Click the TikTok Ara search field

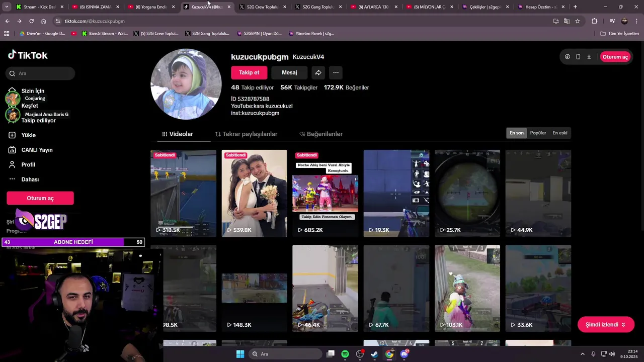click(40, 73)
